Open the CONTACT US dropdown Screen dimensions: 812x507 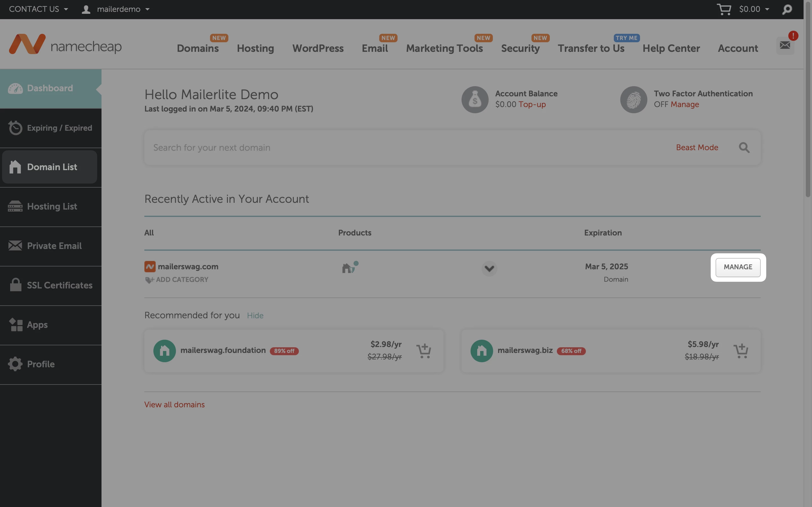[38, 9]
